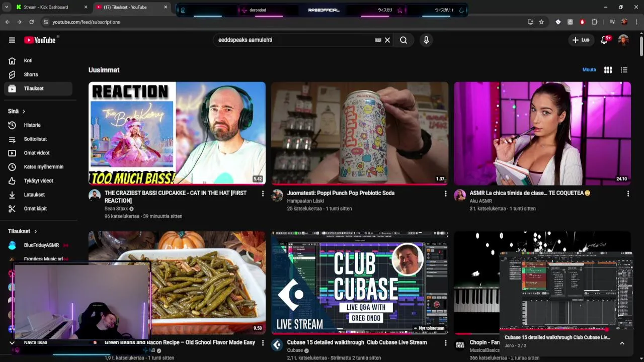Expand the Sinä section chevron
This screenshot has width=644, height=362.
pos(24,111)
